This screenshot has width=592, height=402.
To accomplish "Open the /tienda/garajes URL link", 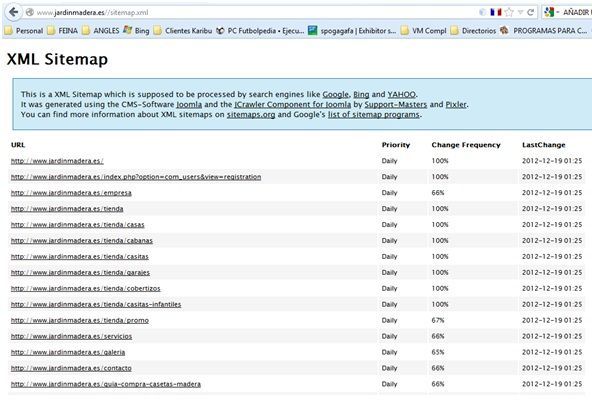I will [x=80, y=273].
